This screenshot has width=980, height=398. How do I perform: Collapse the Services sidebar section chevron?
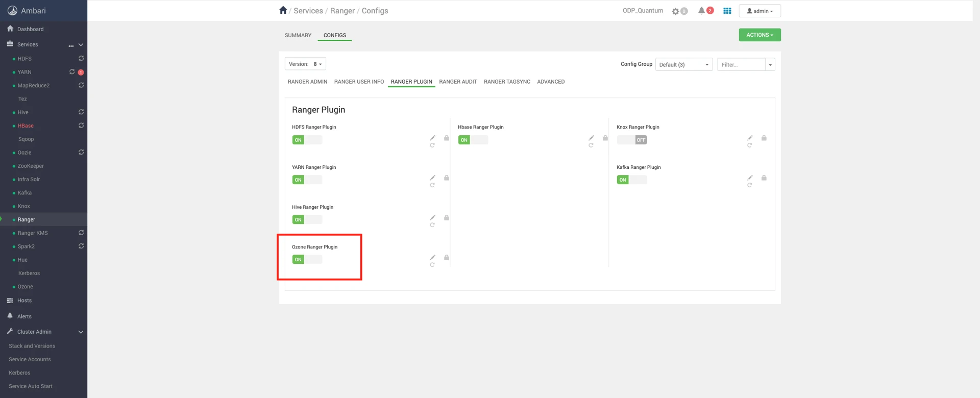point(81,45)
